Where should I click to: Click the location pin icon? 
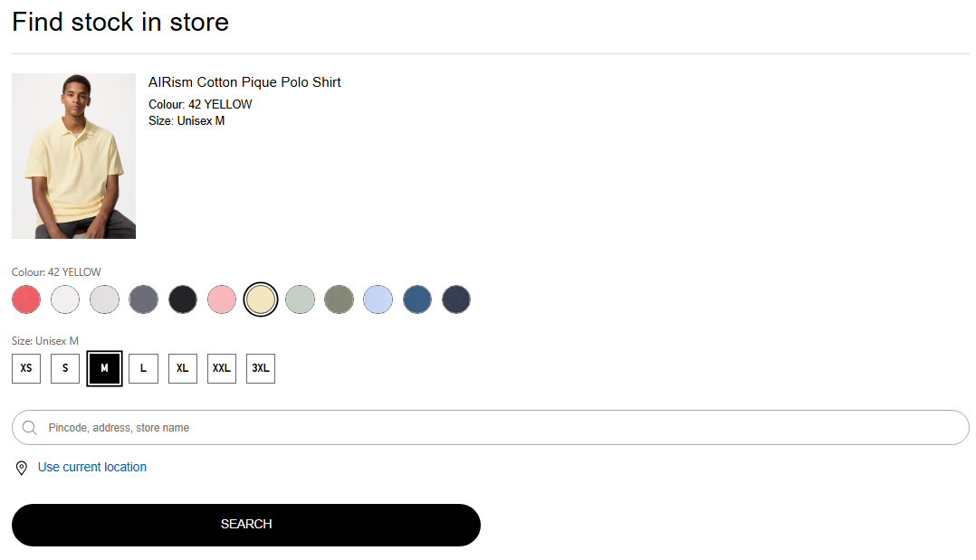[22, 468]
